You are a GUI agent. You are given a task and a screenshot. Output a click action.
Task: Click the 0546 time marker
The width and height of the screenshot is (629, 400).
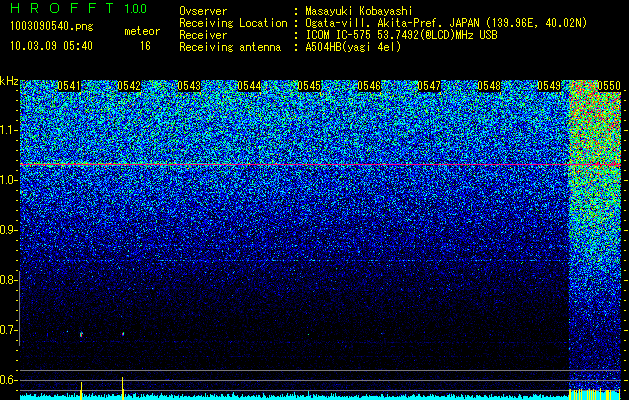pos(369,86)
